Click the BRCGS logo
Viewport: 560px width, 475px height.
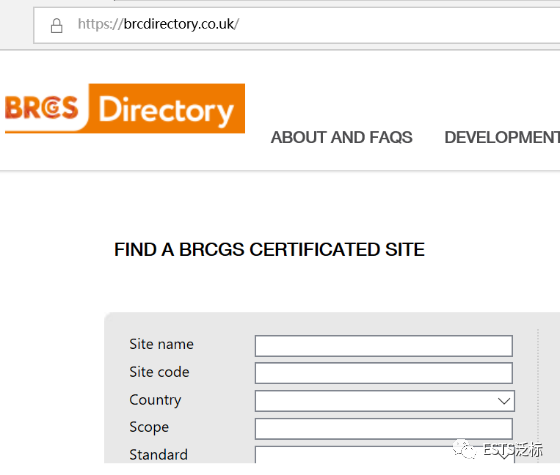click(42, 108)
